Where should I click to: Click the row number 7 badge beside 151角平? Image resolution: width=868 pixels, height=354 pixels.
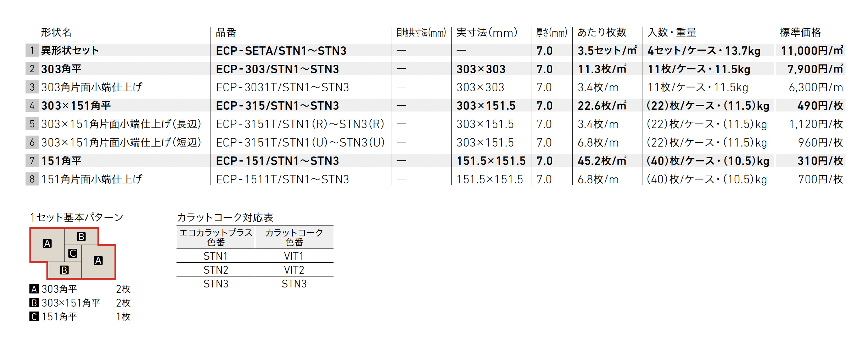point(32,161)
